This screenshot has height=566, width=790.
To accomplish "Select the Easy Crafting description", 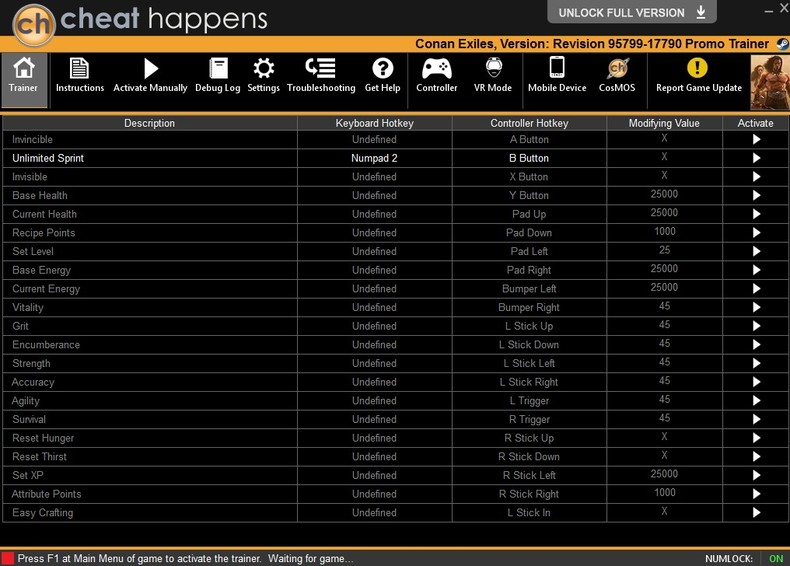I will (43, 513).
